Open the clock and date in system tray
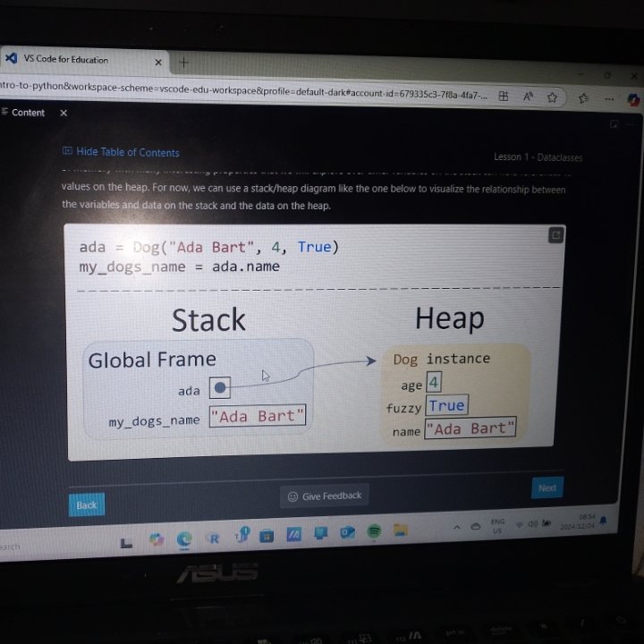The height and width of the screenshot is (644, 644). point(578,521)
